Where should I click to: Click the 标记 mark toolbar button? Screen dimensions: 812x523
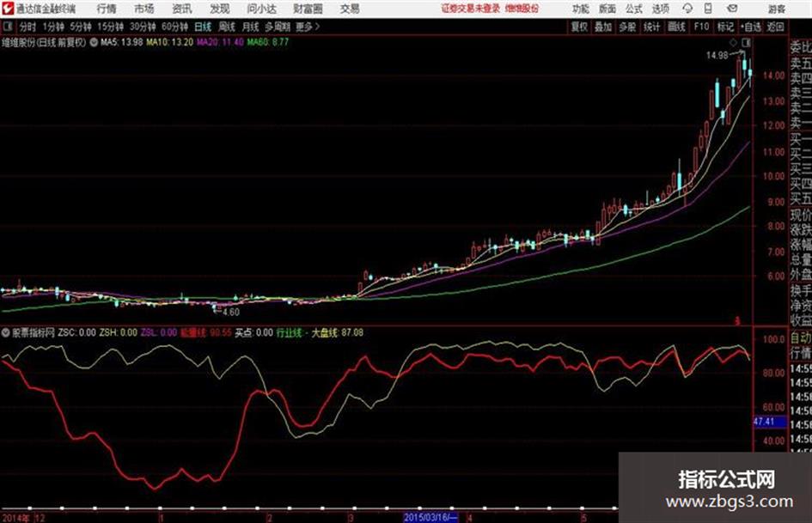(725, 27)
